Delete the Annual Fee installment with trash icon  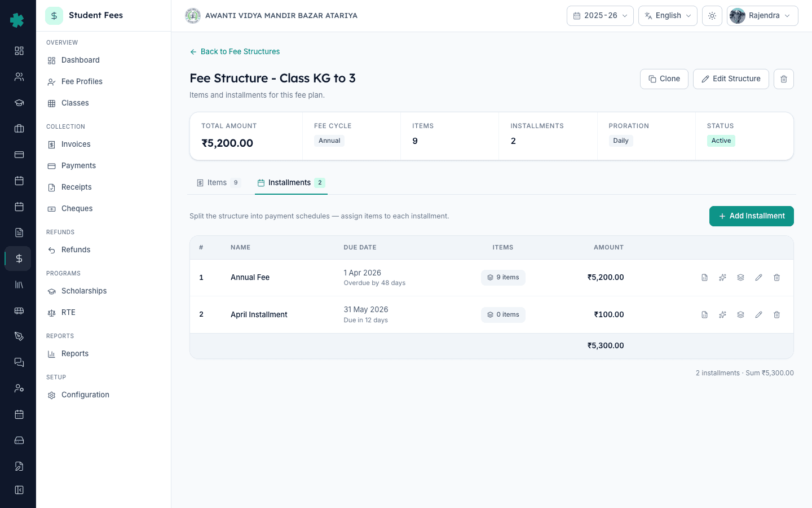click(x=776, y=278)
